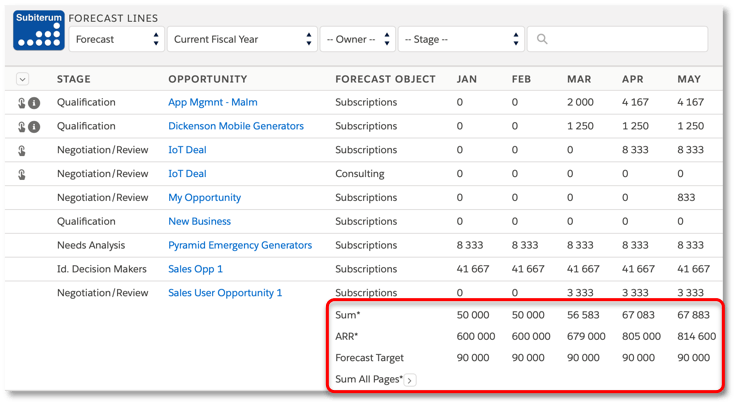
Task: Click the MAY column header
Action: [x=689, y=79]
